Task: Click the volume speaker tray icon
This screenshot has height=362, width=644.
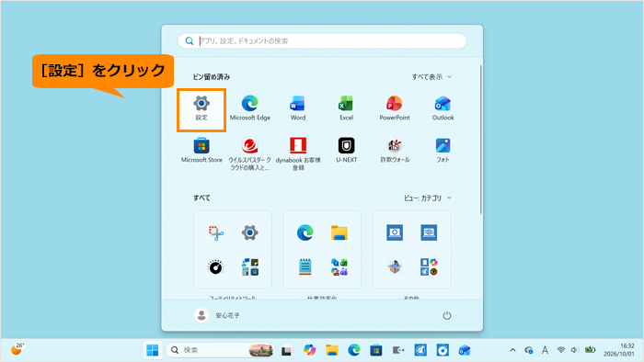Action: pos(575,350)
